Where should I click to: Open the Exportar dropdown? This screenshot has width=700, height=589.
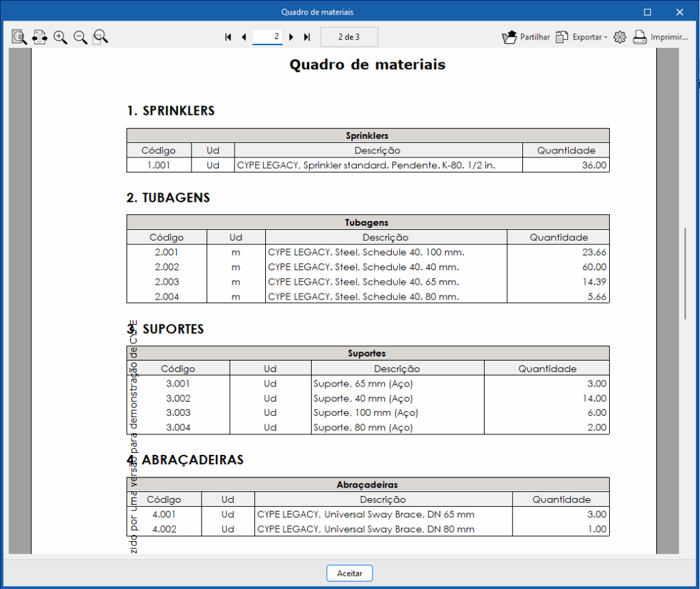click(x=582, y=37)
